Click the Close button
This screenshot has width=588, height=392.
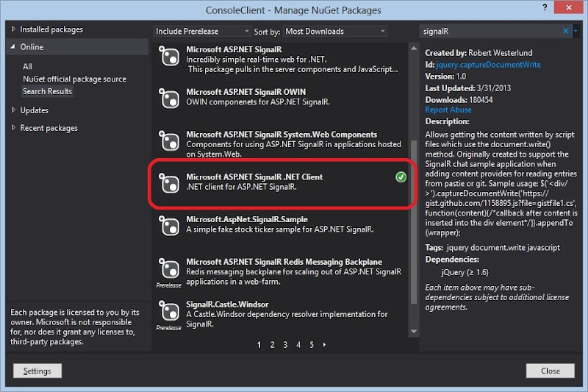(x=550, y=371)
